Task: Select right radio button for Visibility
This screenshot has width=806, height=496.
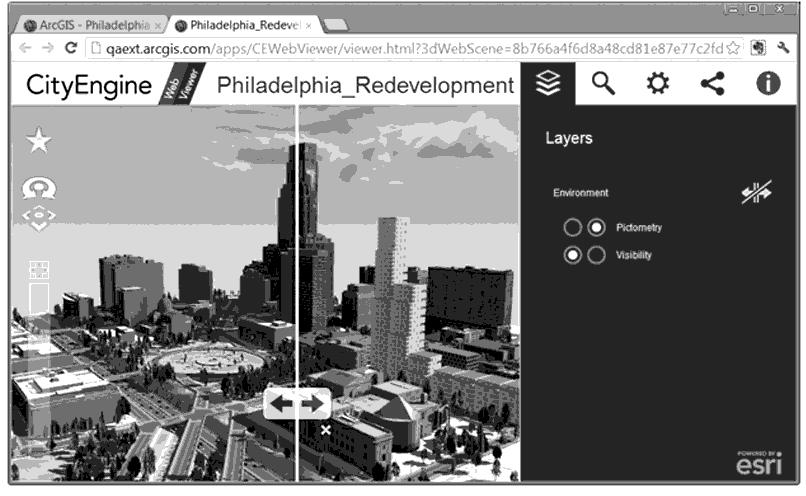Action: pyautogui.click(x=596, y=254)
